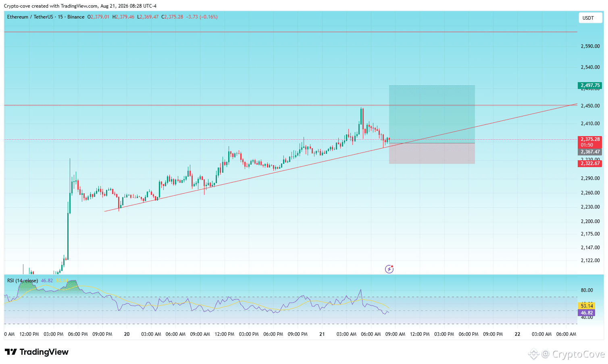The height and width of the screenshot is (364, 608).
Task: Click the purple 46.82 RSI axis tag
Action: point(587,313)
